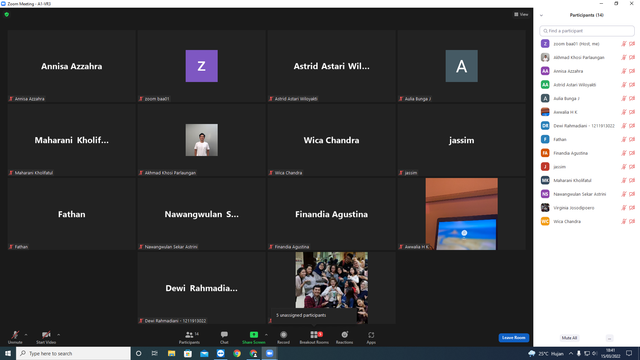Click the A avatar in Aulia Bunga J tile
Viewport: 640px width, 360px height.
[462, 66]
